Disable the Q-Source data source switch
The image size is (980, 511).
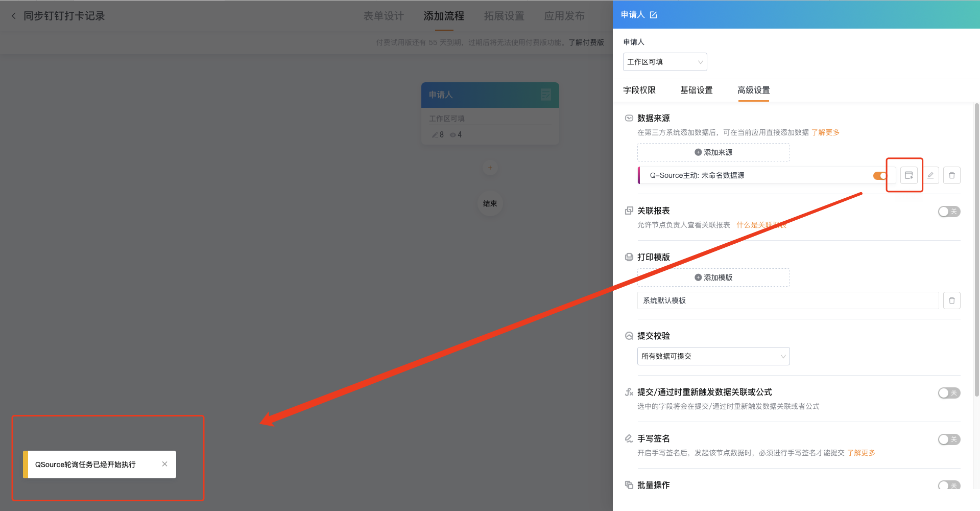(880, 176)
